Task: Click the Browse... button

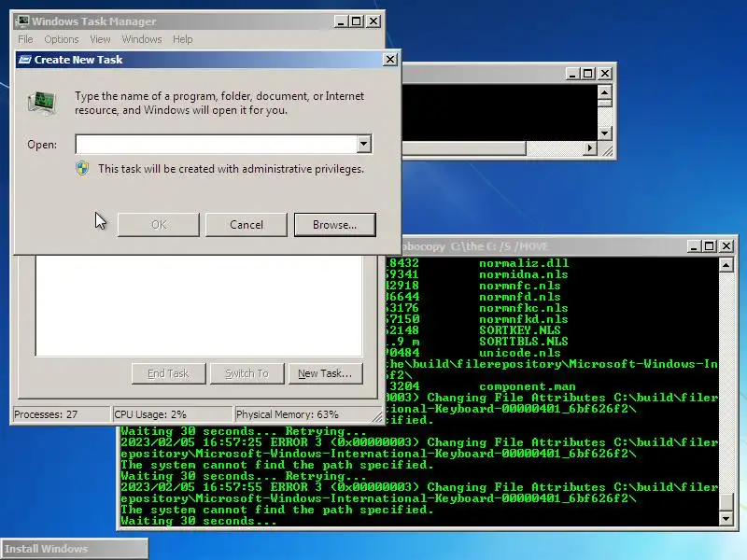Action: tap(335, 225)
